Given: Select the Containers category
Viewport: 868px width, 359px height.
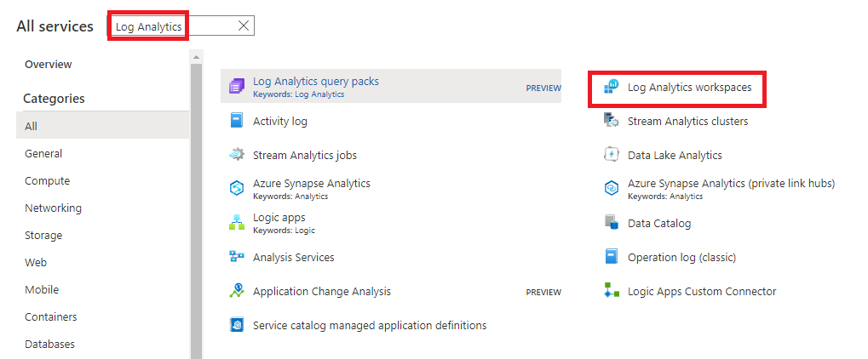Looking at the screenshot, I should [51, 316].
